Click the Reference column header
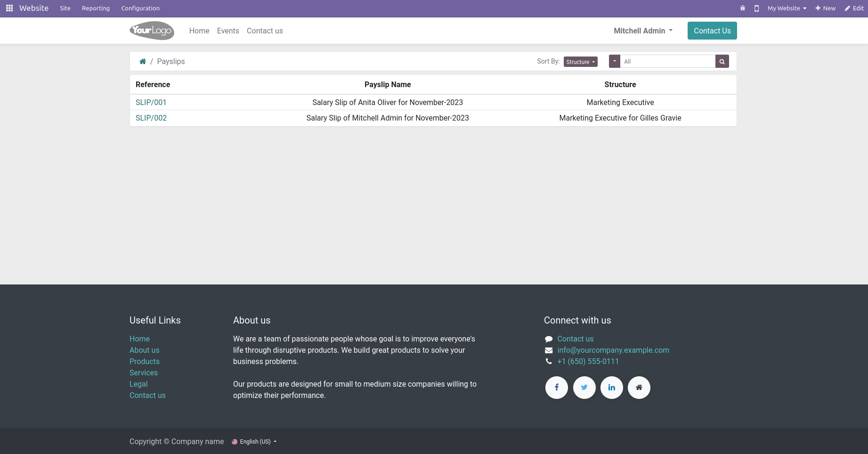This screenshot has height=454, width=868. pos(153,84)
